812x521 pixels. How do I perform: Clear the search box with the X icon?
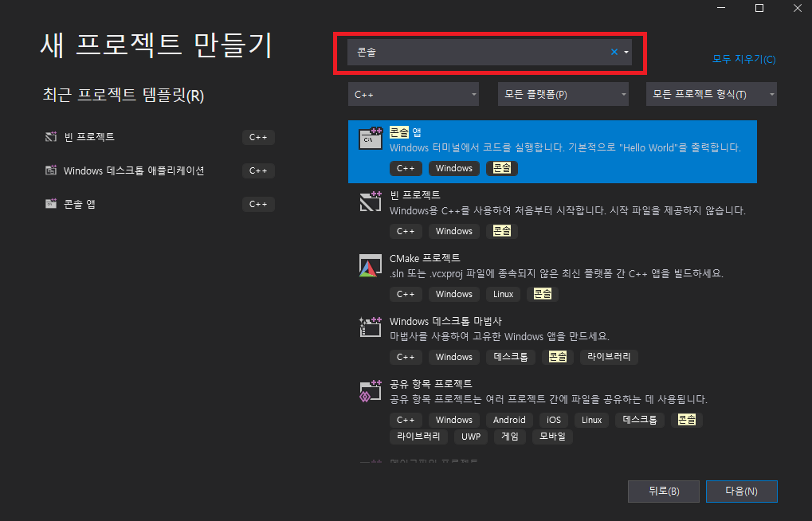[614, 52]
